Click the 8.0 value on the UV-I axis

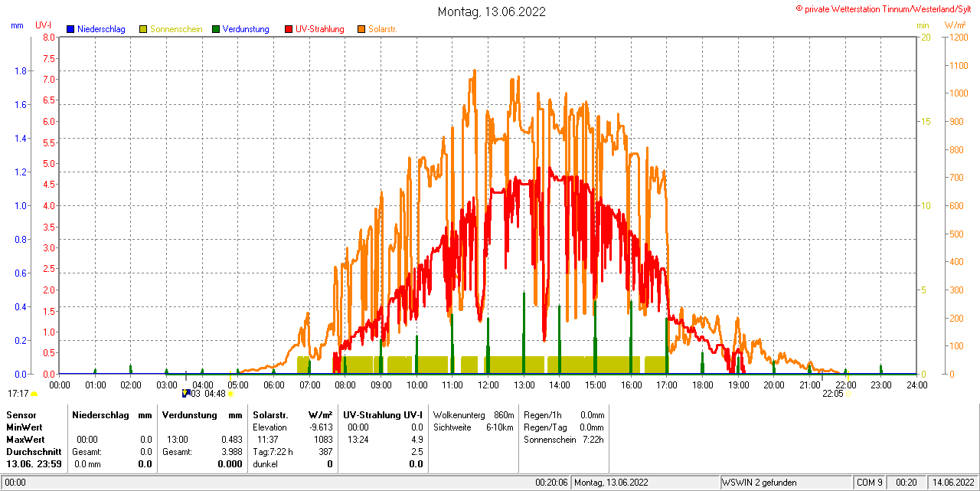pyautogui.click(x=49, y=37)
